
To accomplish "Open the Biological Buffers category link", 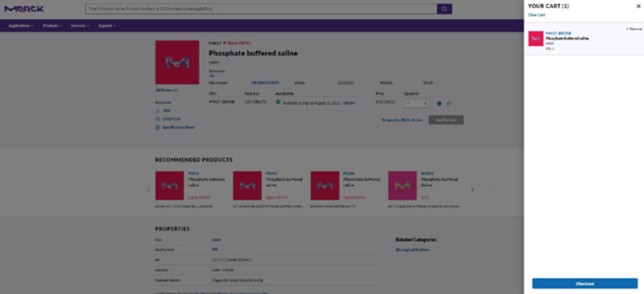I will tap(412, 250).
